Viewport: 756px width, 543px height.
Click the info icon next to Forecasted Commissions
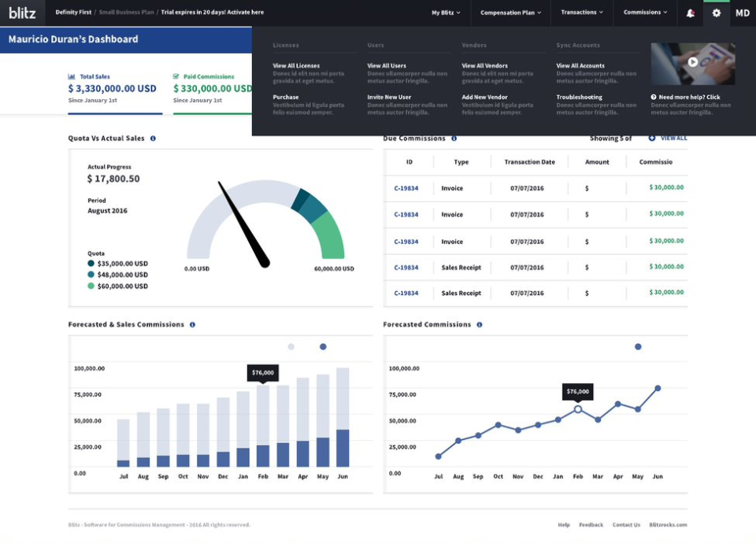pyautogui.click(x=479, y=324)
